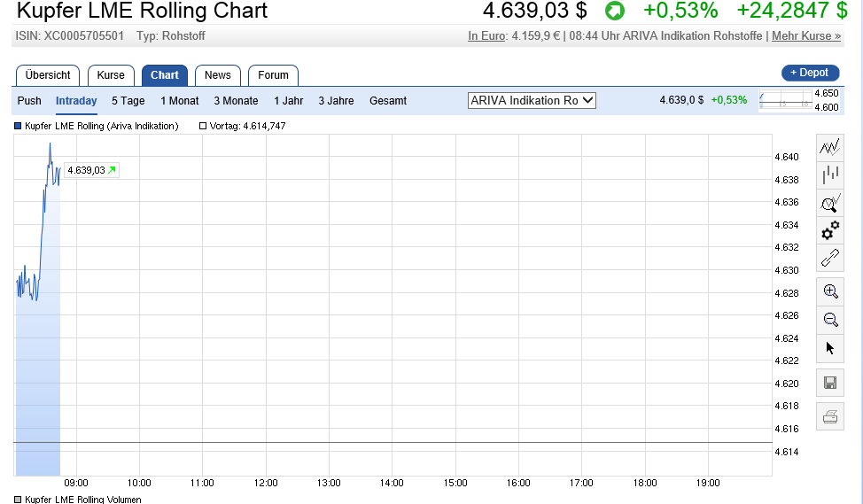The image size is (863, 504).
Task: Click the 4.639,0 $ toolbar price
Action: click(x=681, y=100)
